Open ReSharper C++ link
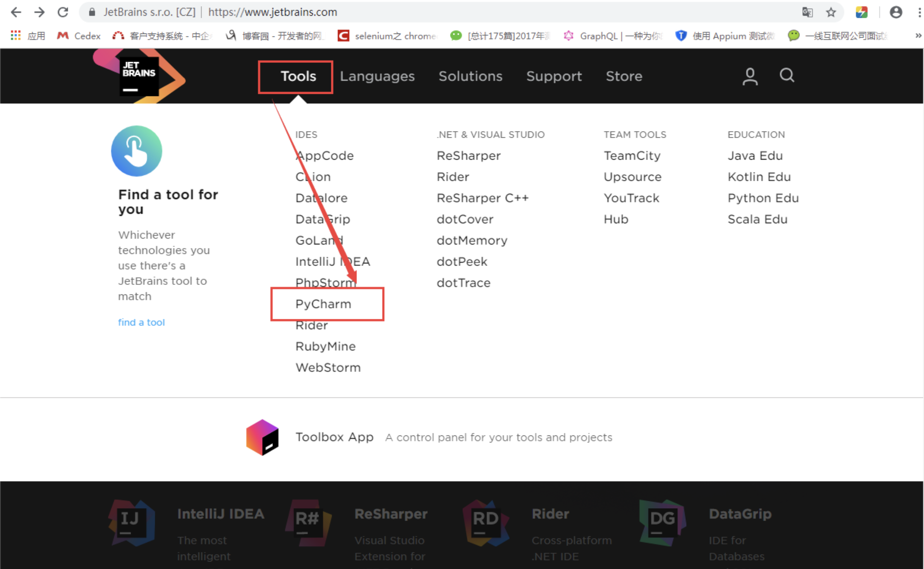This screenshot has height=569, width=924. (x=483, y=198)
